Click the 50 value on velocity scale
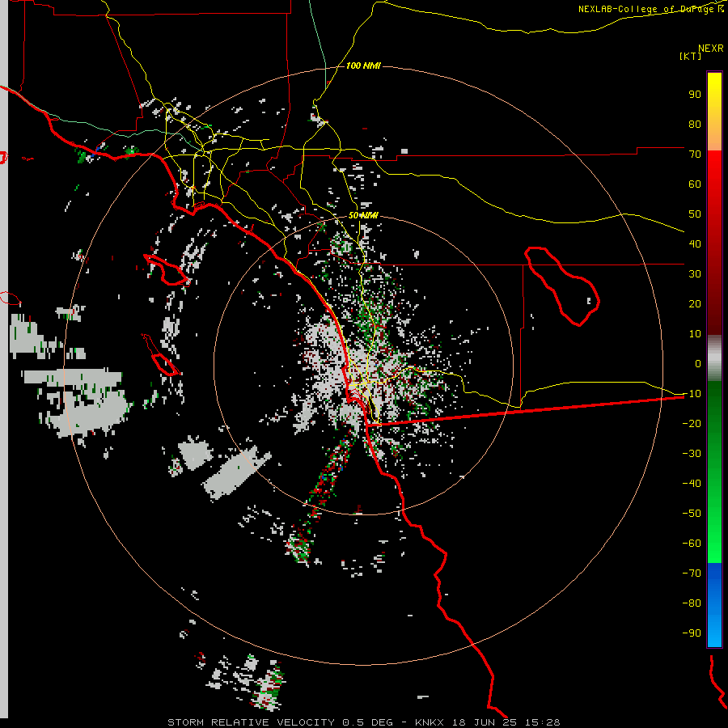Viewport: 728px width, 728px height. coord(695,214)
